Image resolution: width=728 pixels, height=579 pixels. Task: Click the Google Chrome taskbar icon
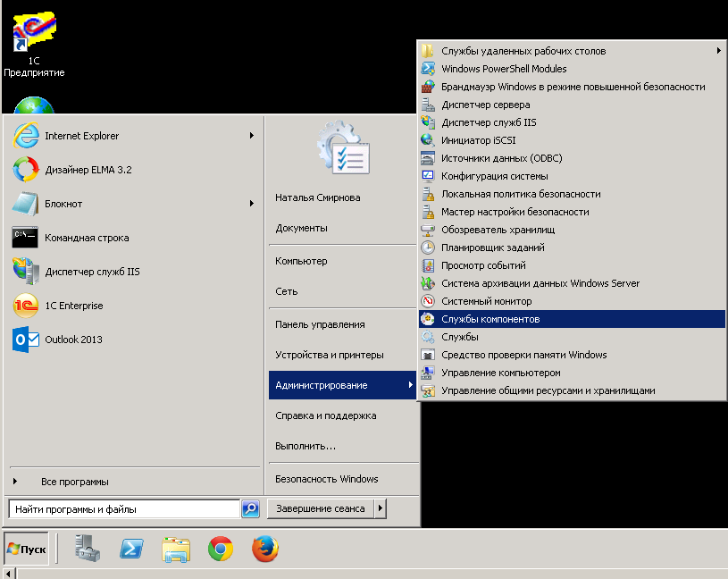click(x=221, y=549)
